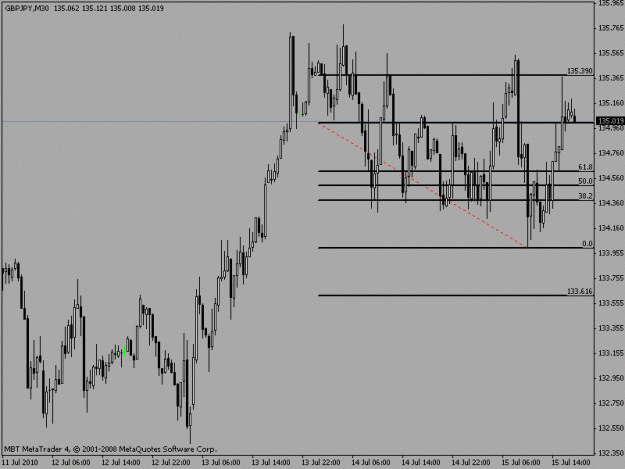Select the 133.616 horizontal line label
The image size is (625, 469).
[x=580, y=291]
